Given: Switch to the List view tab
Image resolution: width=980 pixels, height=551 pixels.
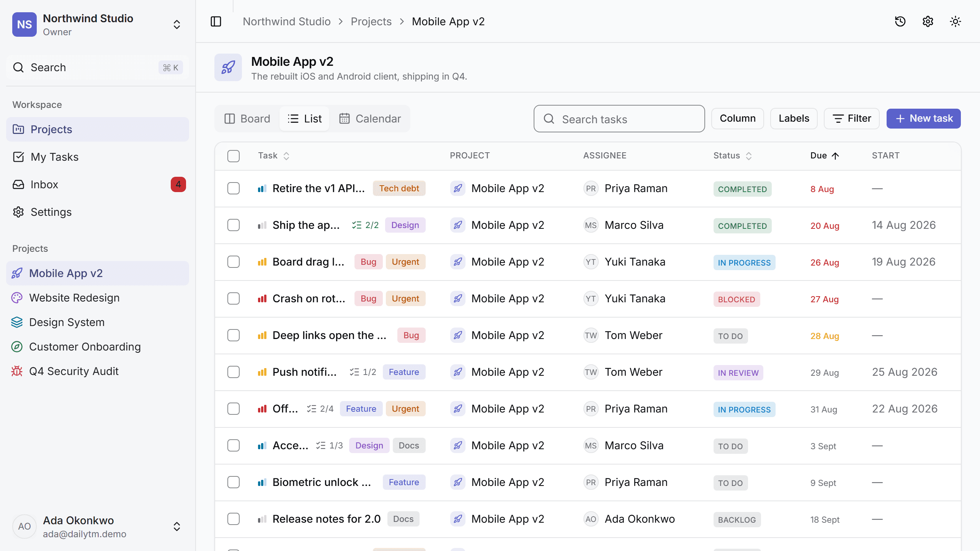Looking at the screenshot, I should coord(305,119).
